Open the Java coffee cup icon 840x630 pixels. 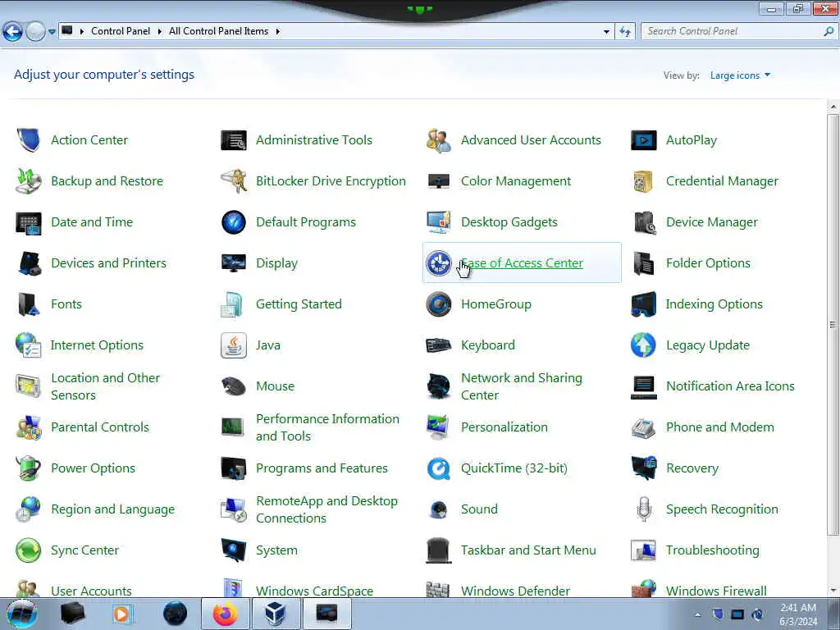point(234,345)
